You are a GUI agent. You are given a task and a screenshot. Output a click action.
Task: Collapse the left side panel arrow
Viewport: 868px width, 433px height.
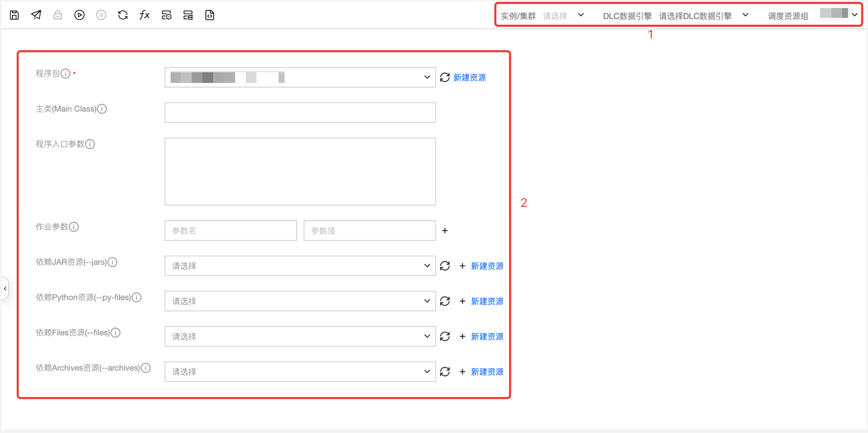point(5,289)
